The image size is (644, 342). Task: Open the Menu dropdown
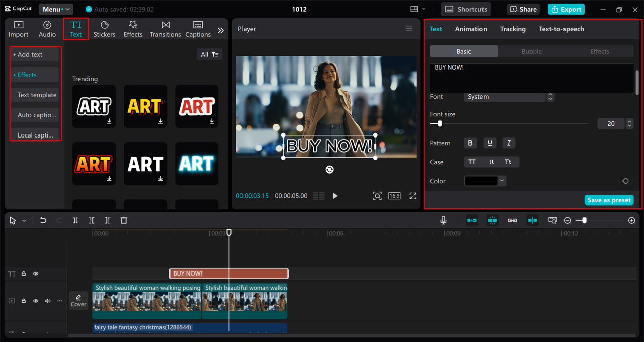coord(55,9)
